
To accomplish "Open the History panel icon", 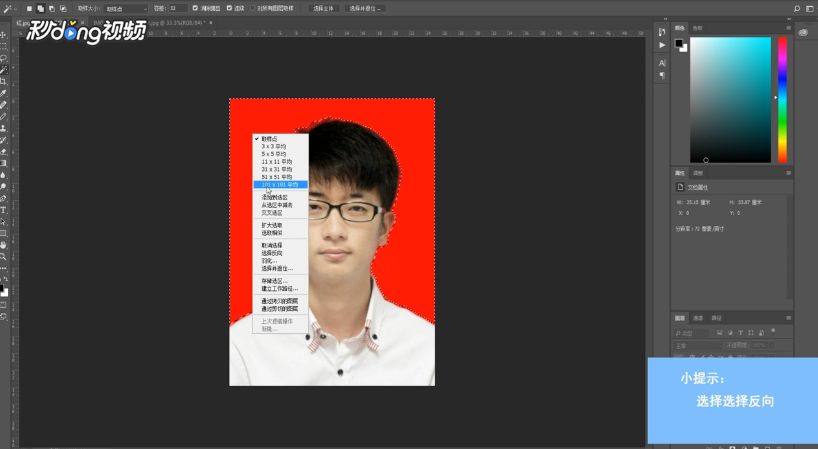I will coord(662,32).
